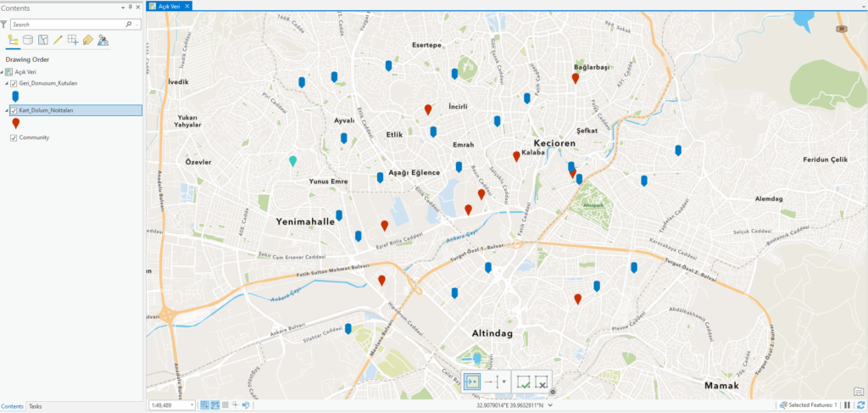Image resolution: width=868 pixels, height=413 pixels.
Task: Pause map drawing with pause icon
Action: click(848, 405)
